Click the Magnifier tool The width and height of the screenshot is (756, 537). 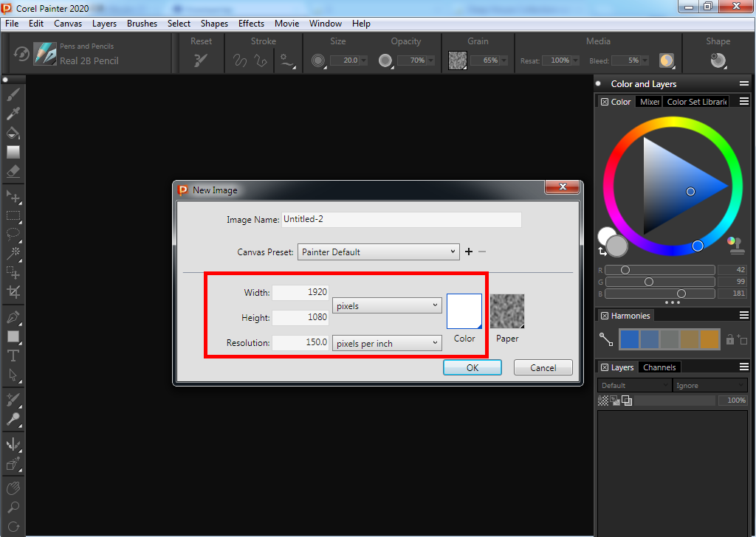(13, 507)
